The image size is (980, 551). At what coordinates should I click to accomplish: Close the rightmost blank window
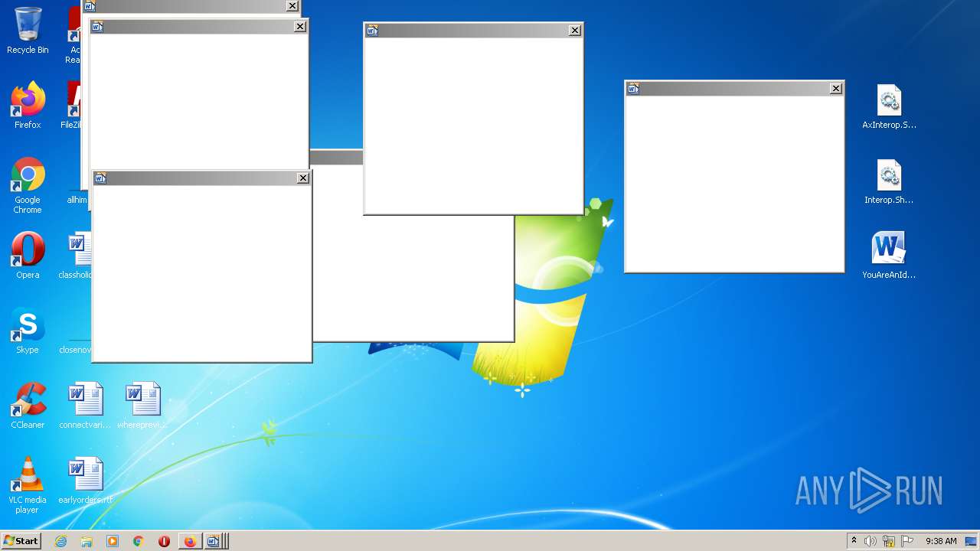836,89
